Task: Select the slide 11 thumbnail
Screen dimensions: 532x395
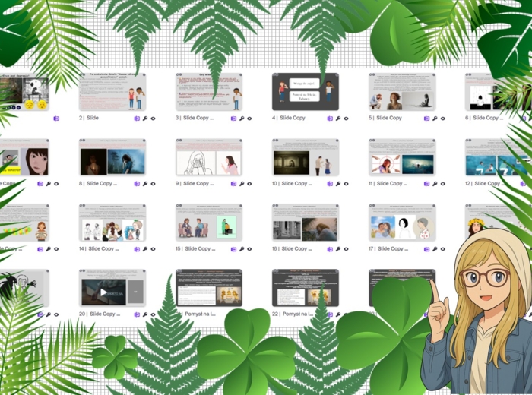Action: point(402,157)
